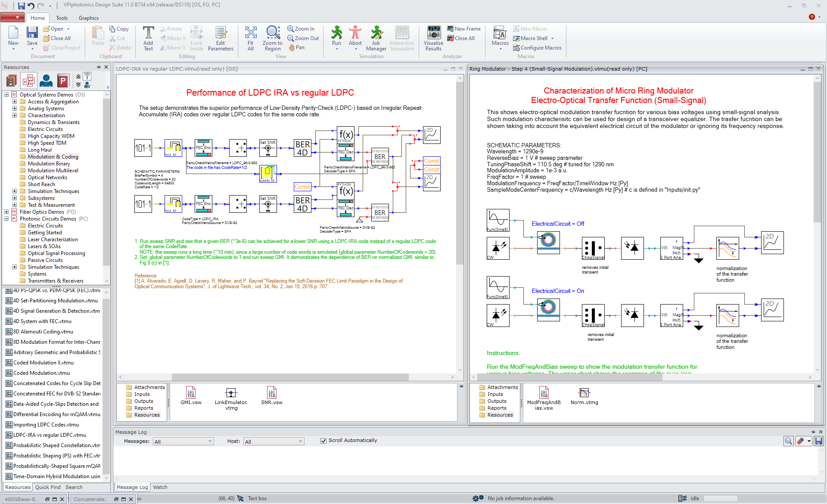Screen dimensions: 827x504
Task: Select the demos library icon in Resources
Action: tap(29, 81)
